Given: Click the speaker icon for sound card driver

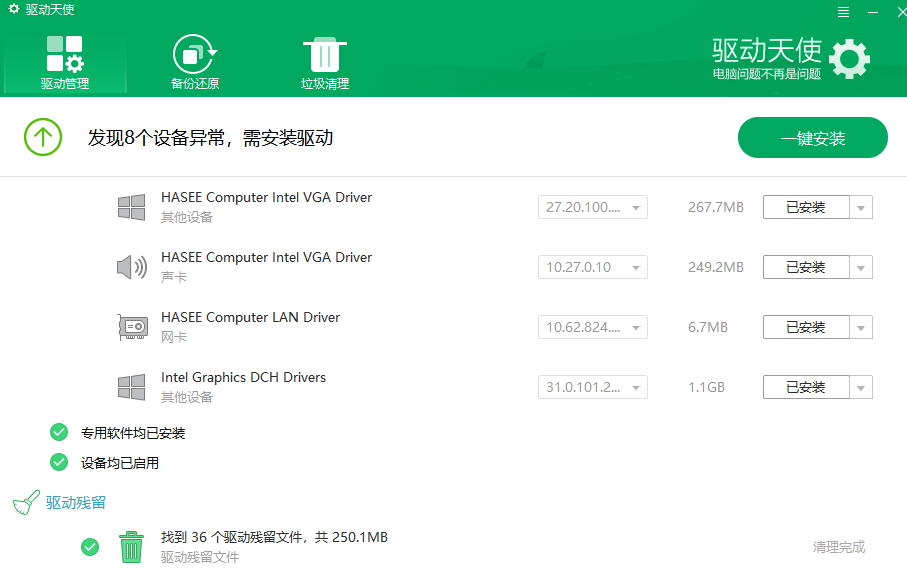Looking at the screenshot, I should tap(132, 267).
